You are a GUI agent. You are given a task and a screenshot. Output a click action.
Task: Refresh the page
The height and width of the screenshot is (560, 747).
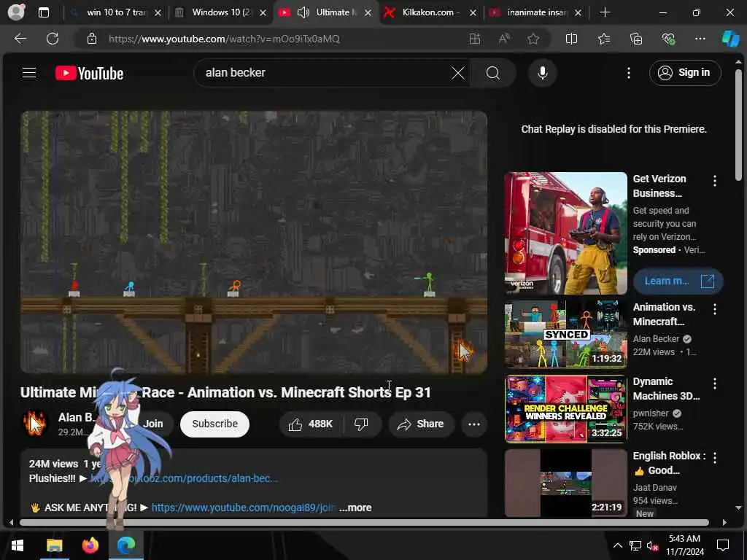53,39
